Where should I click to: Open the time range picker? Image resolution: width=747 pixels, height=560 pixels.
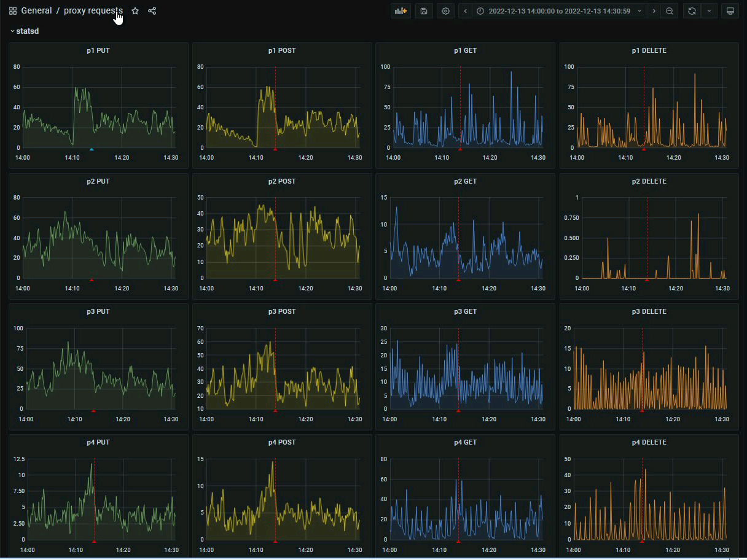(x=559, y=11)
